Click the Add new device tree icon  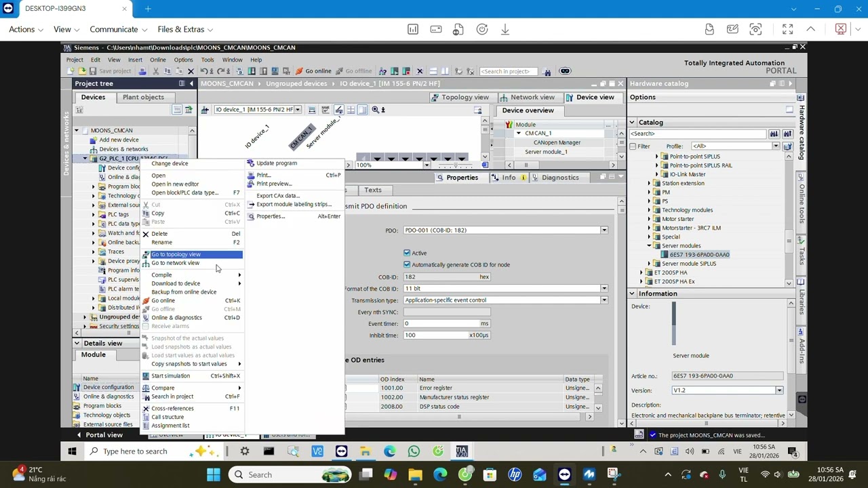point(94,140)
